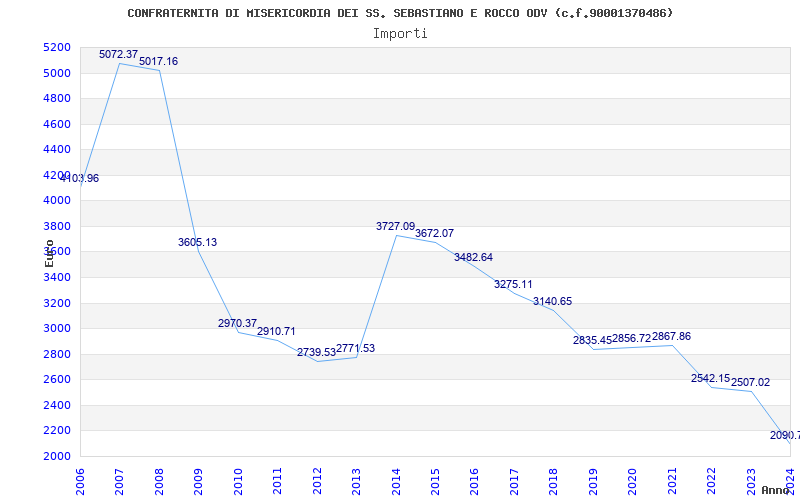Select the 2023 x-axis year
Screen dimensions: 800x500
point(751,482)
